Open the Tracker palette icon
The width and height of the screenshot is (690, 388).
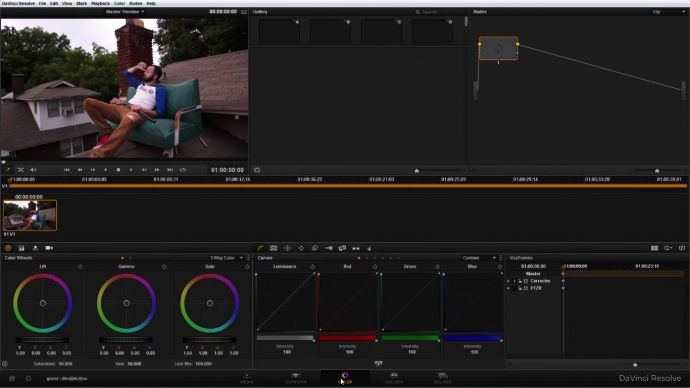pyautogui.click(x=301, y=248)
